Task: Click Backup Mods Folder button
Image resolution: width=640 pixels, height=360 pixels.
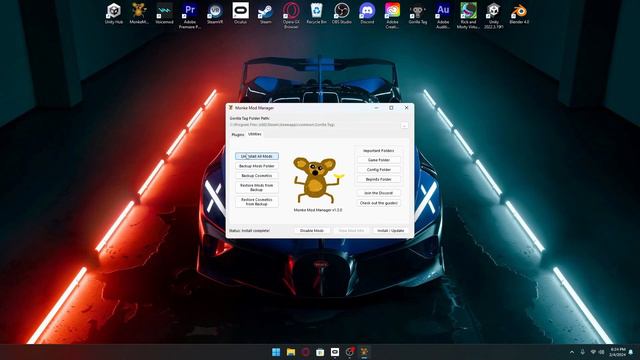Action: point(257,166)
